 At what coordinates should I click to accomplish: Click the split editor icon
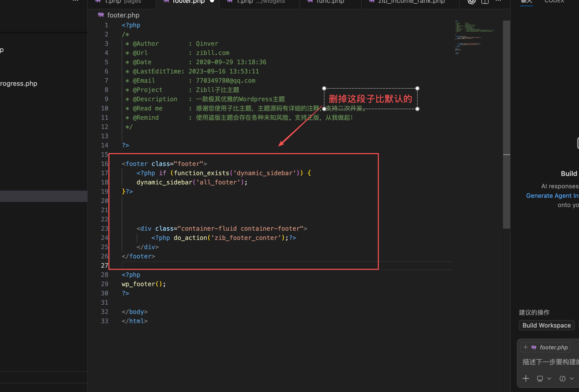click(485, 2)
